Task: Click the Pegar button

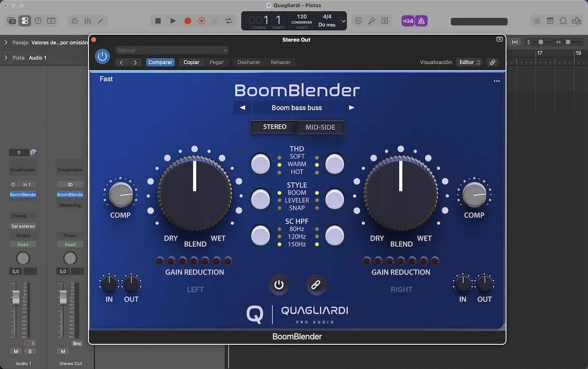Action: point(216,63)
